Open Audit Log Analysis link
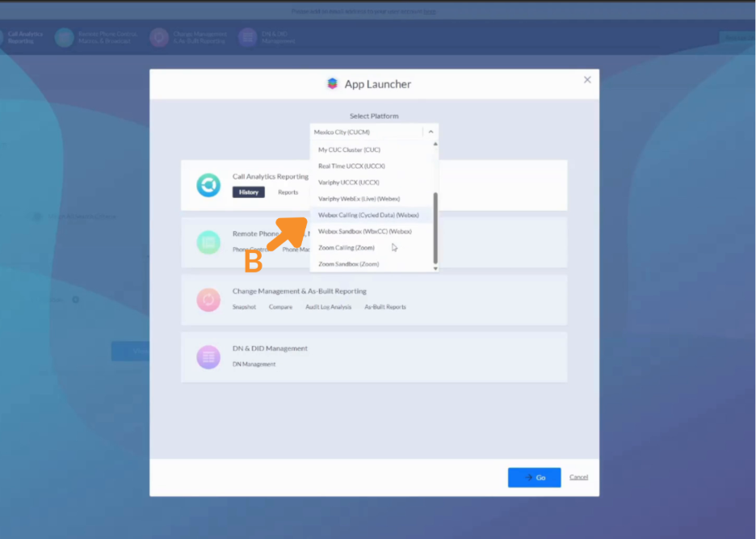 (x=329, y=307)
